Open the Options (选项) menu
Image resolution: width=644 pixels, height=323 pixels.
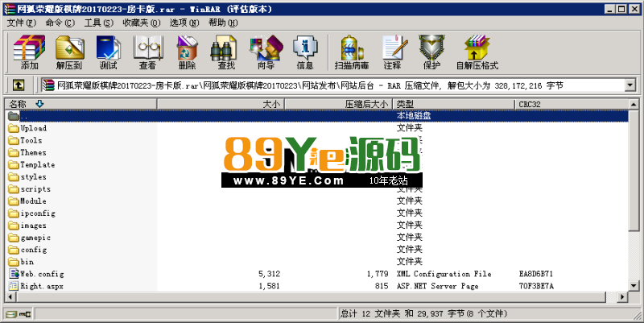coord(184,23)
